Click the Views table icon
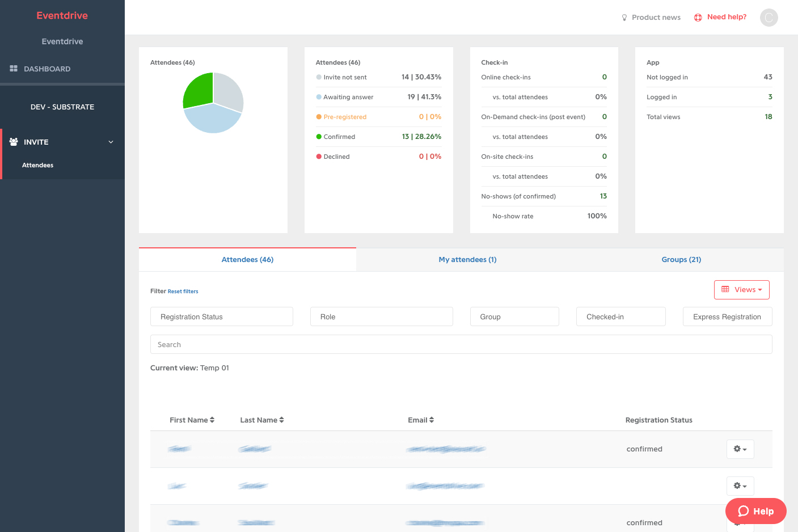The width and height of the screenshot is (798, 532). pyautogui.click(x=725, y=289)
